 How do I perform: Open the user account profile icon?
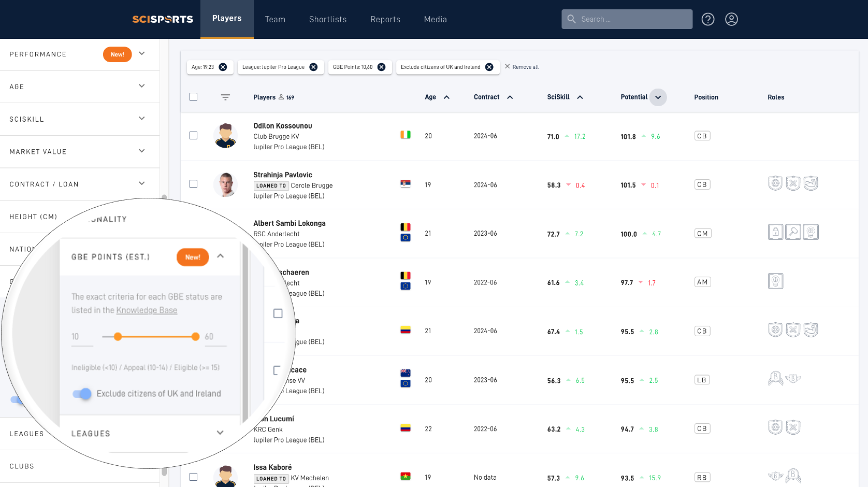click(731, 19)
